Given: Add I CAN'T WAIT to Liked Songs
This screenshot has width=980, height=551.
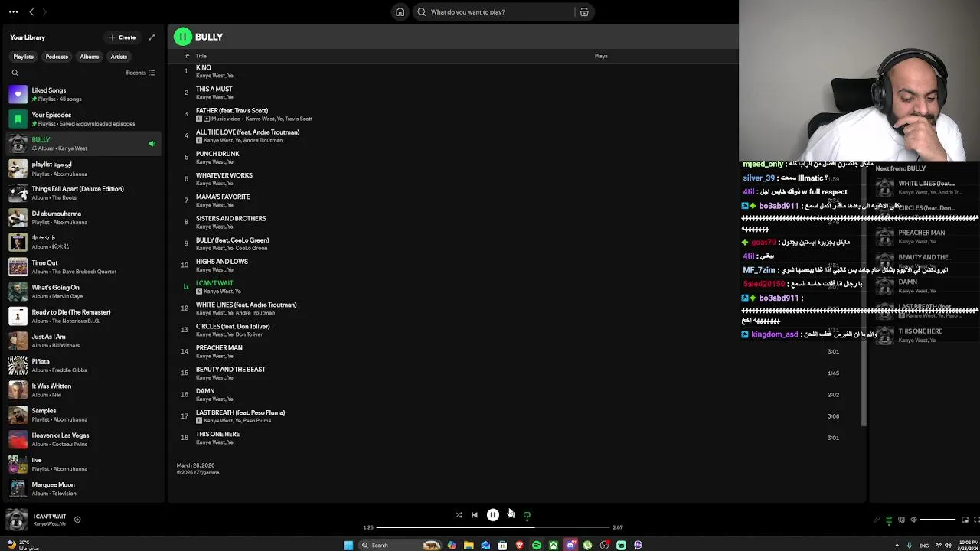Looking at the screenshot, I should (x=77, y=520).
